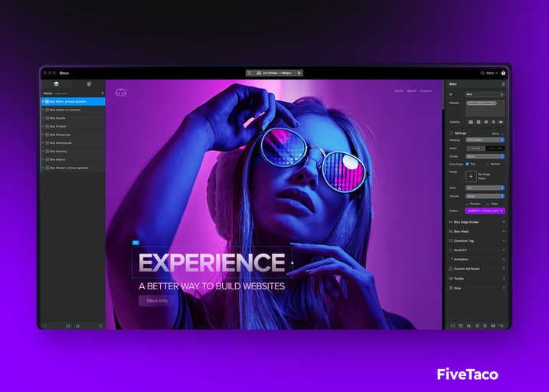Screen dimensions: 549x392
Task: Open the Padding Full Screen dropdown
Action: coord(485,140)
